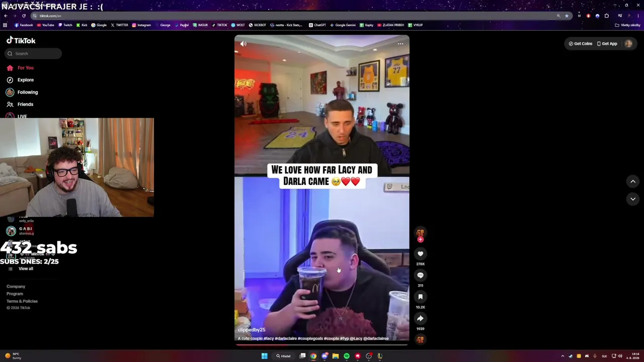Open clippedby25's profile from the caption
This screenshot has height=362, width=644.
252,330
